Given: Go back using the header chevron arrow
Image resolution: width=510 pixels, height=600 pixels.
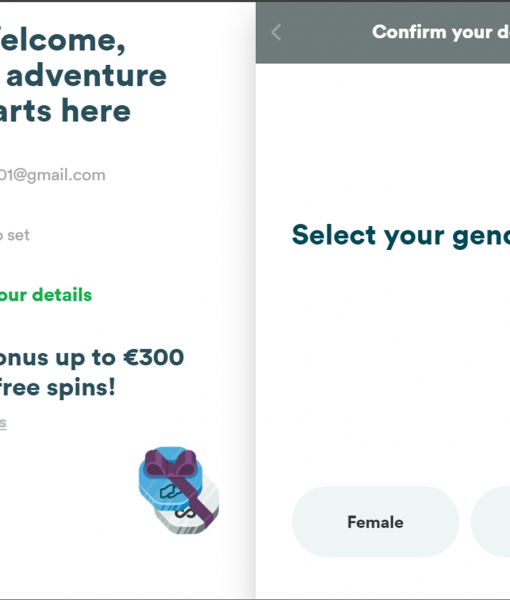Looking at the screenshot, I should pyautogui.click(x=276, y=32).
